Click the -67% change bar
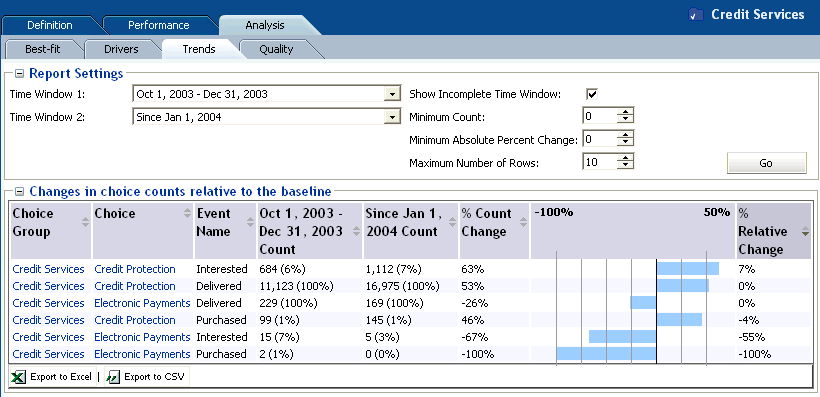Viewport: 820px width, 397px height. 622,336
